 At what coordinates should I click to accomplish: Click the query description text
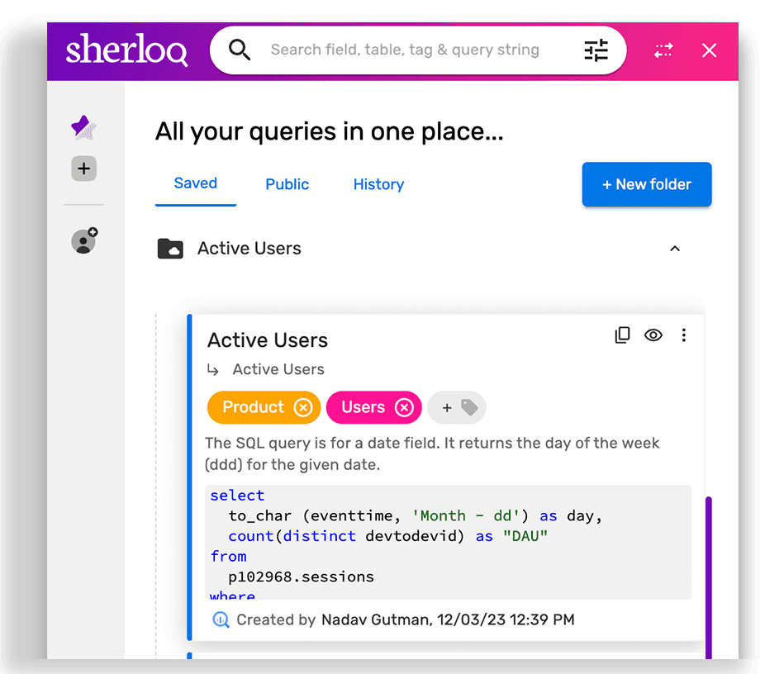[x=432, y=453]
